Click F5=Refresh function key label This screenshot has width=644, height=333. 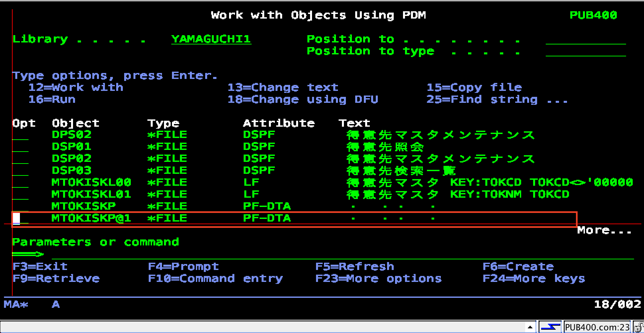(355, 266)
